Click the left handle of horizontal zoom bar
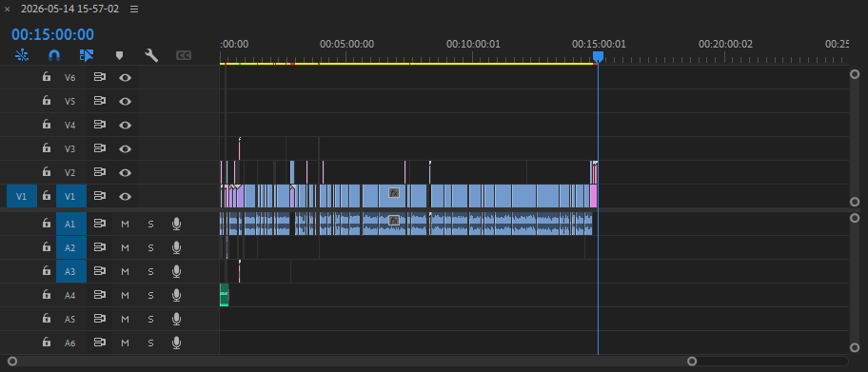Screen dimensions: 868x372 [x=12, y=362]
